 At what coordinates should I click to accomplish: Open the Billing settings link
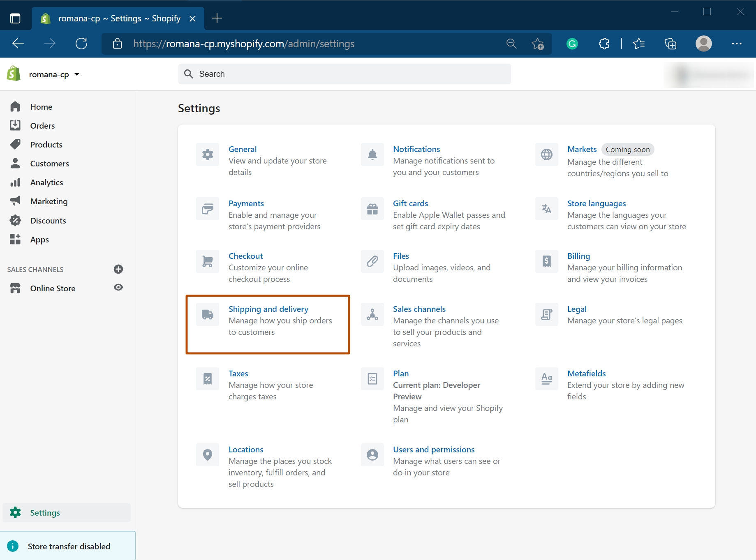pyautogui.click(x=578, y=256)
